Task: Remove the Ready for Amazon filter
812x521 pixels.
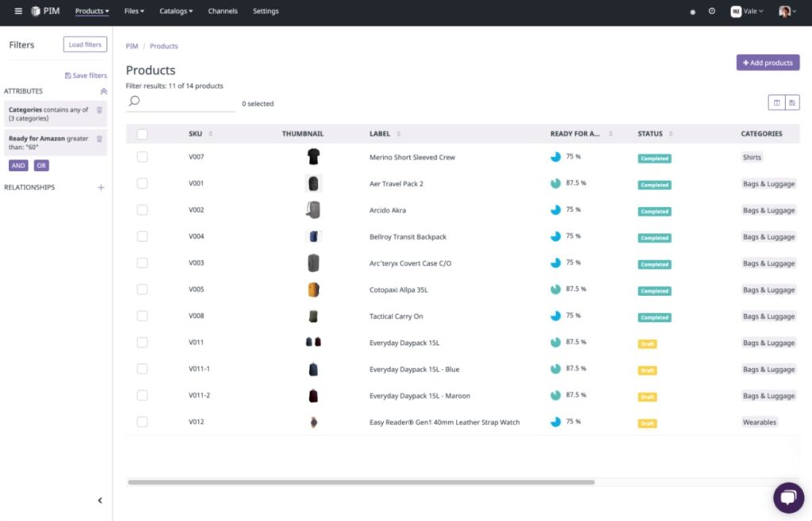Action: click(x=99, y=139)
